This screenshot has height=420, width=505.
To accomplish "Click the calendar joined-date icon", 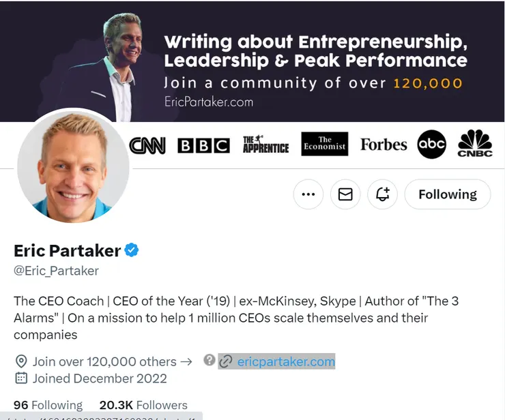I will coord(20,378).
